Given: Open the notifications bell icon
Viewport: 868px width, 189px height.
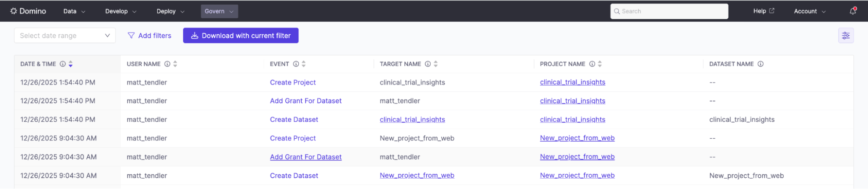Looking at the screenshot, I should pyautogui.click(x=853, y=11).
